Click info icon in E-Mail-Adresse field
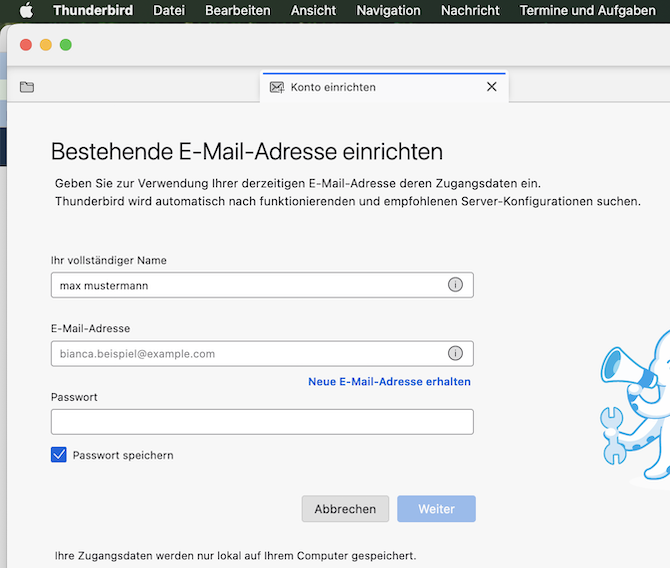 pos(455,353)
